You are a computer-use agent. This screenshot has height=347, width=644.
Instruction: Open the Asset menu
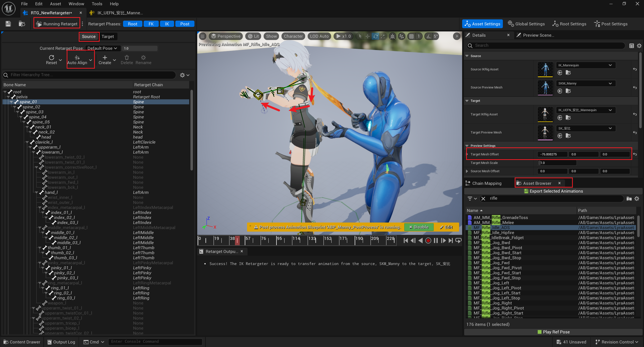pyautogui.click(x=55, y=4)
